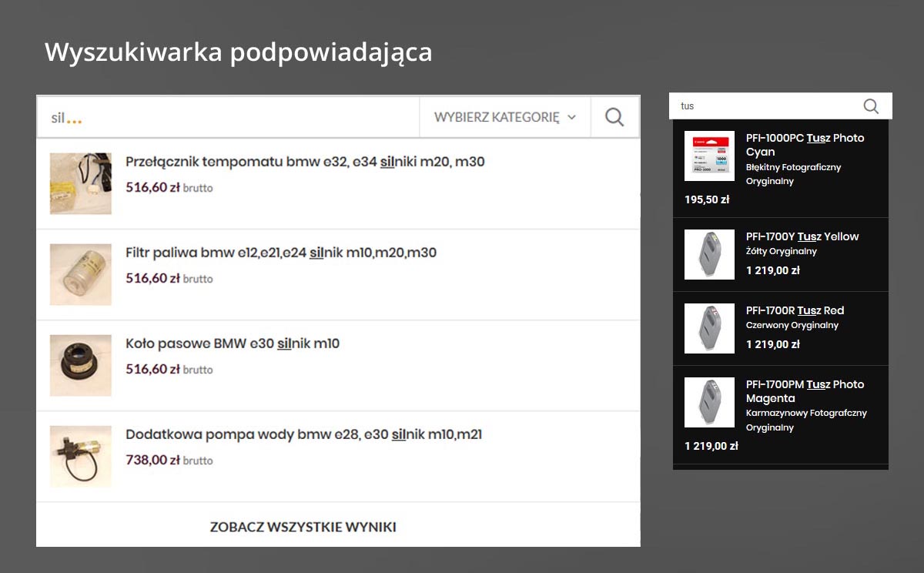924x573 pixels.
Task: Click 516,60 zł price under Filtr paliwa
Action: coord(169,278)
